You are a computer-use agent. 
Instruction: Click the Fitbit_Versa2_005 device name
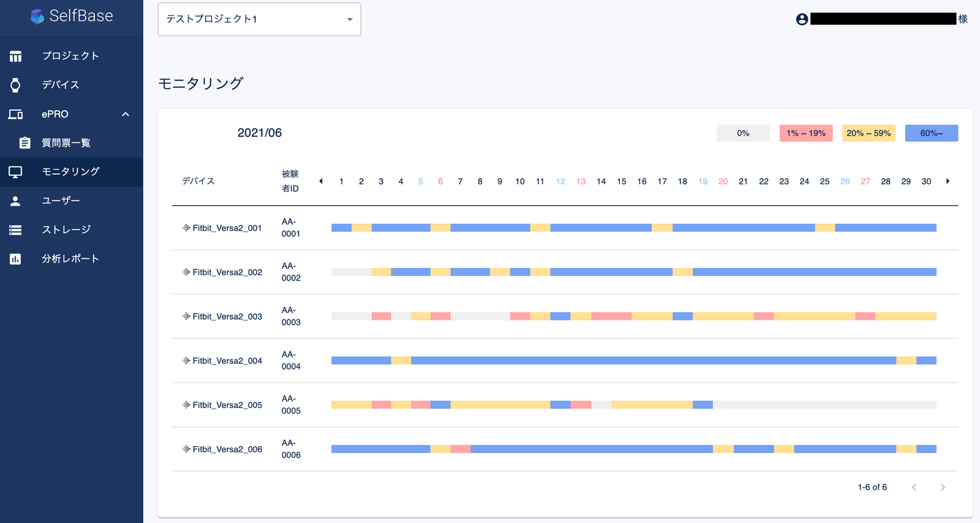click(227, 405)
